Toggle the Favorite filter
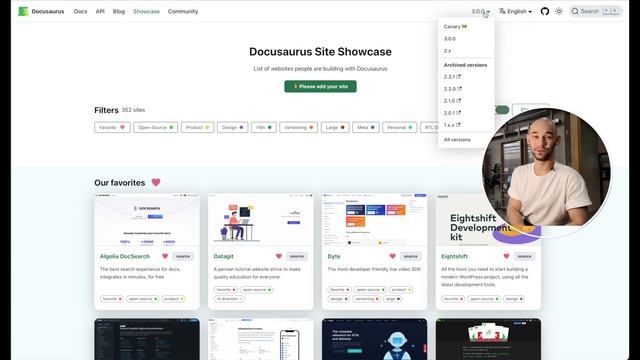Image resolution: width=640 pixels, height=360 pixels. [112, 127]
